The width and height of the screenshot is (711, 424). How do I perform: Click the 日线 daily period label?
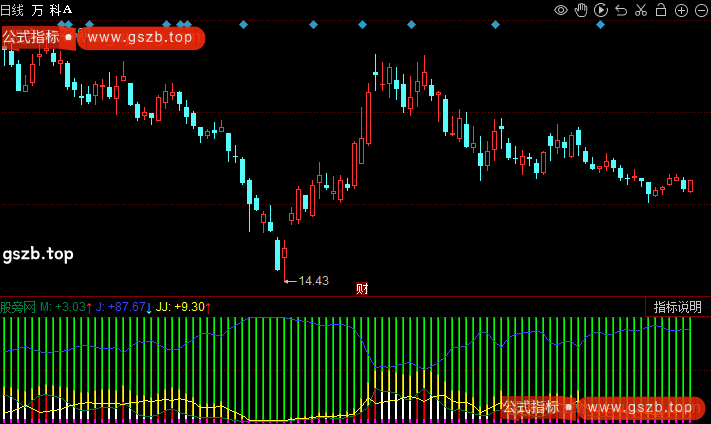pyautogui.click(x=12, y=9)
